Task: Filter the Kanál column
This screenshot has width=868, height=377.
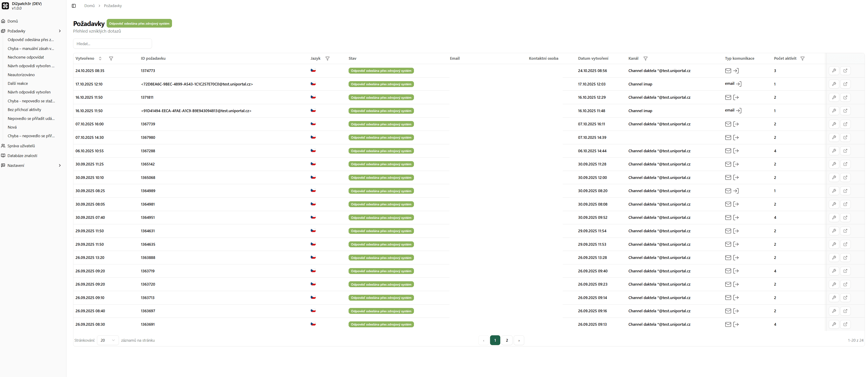Action: [645, 59]
